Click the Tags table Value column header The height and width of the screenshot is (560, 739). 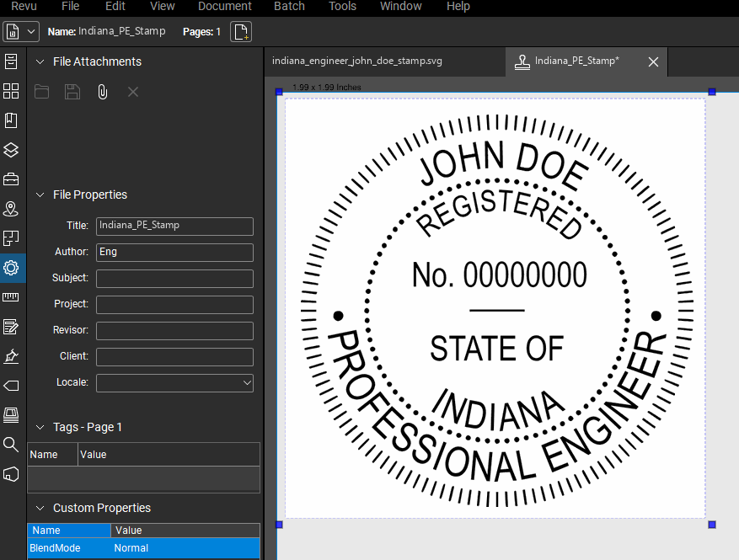[x=169, y=455]
